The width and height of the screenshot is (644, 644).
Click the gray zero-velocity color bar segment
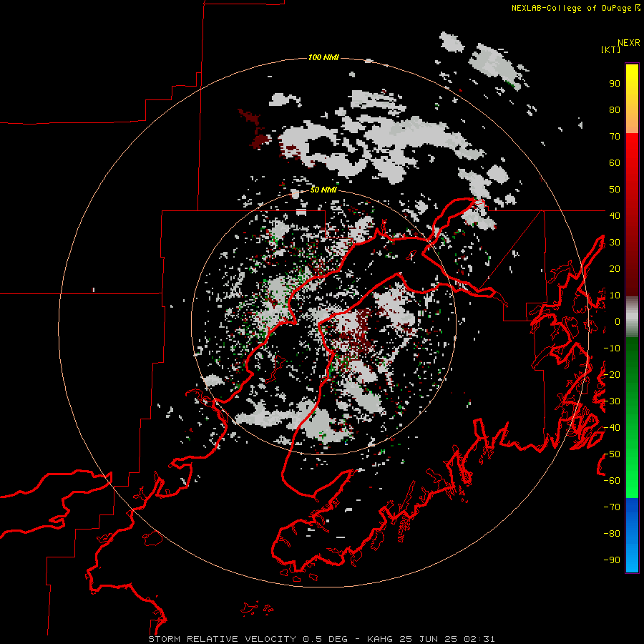click(x=632, y=317)
